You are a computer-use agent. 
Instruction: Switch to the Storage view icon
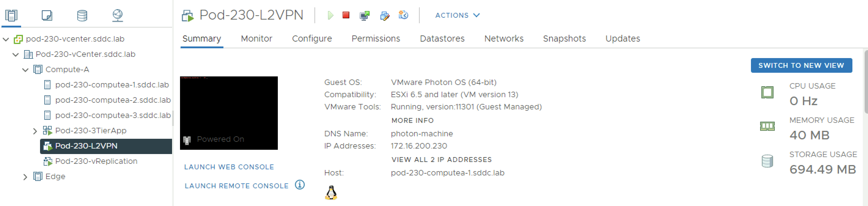(82, 16)
